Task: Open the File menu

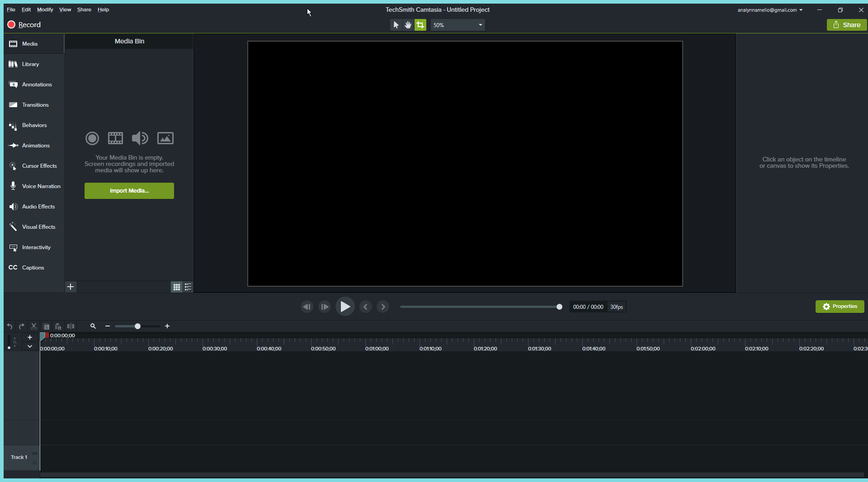Action: 11,9
